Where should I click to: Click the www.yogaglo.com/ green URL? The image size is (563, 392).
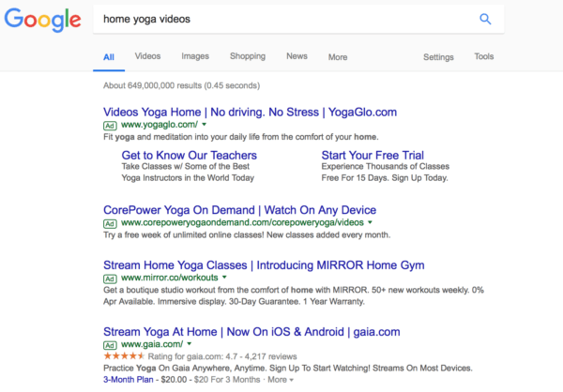coord(160,125)
